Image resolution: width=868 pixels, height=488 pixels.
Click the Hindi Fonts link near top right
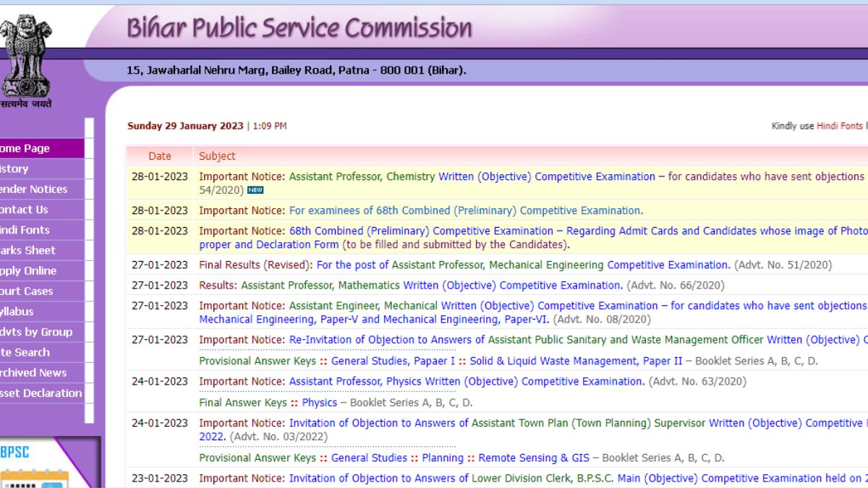pyautogui.click(x=841, y=125)
